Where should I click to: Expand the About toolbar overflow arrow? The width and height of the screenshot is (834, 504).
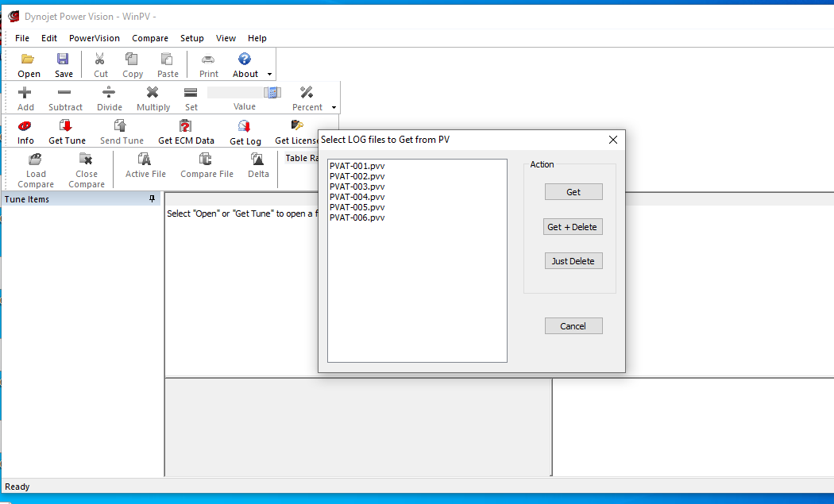coord(270,75)
